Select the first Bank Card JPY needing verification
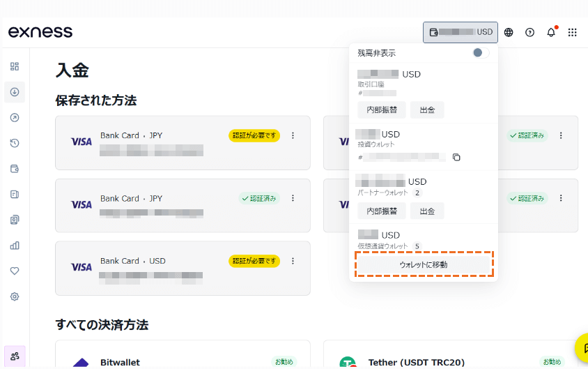Viewport: 588px width, 369px height. pos(183,142)
